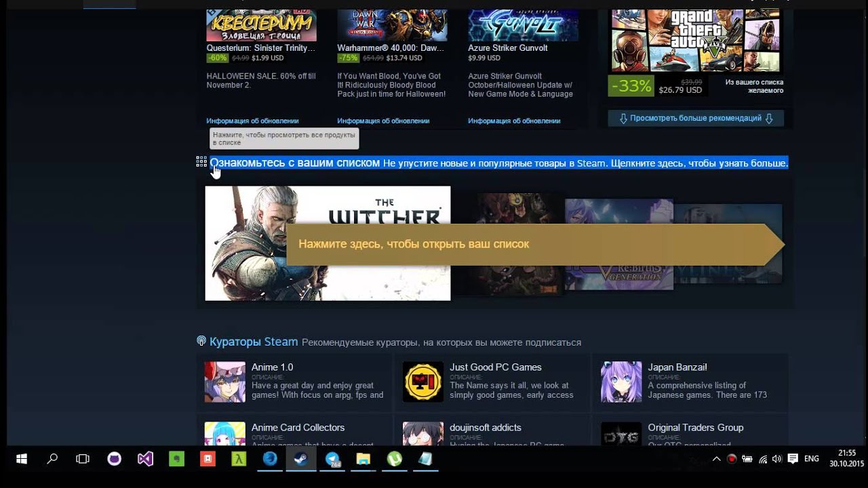
Task: Open the Windows Start menu
Action: coord(21,459)
